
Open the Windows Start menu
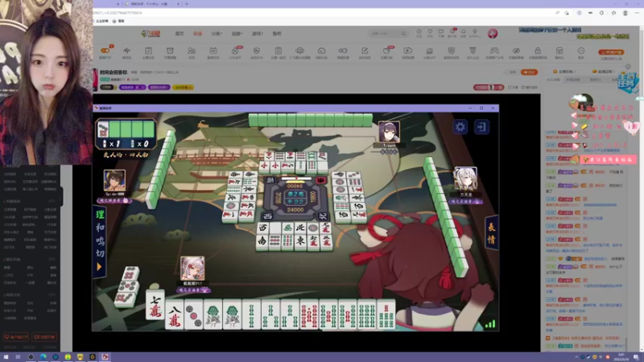6,357
